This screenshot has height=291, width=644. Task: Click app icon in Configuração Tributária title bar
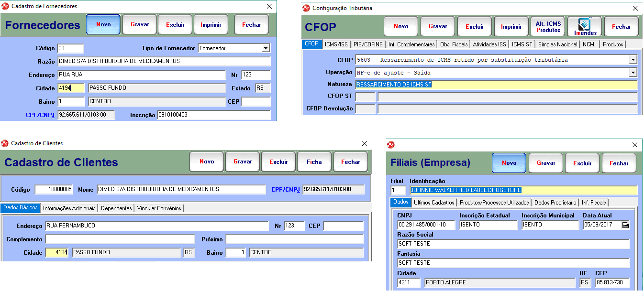coord(306,8)
